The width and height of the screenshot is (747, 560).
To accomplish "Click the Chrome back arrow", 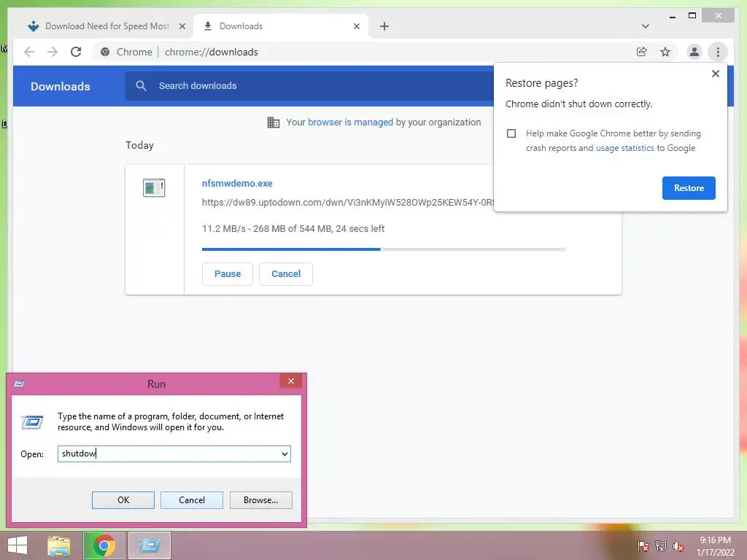I will pyautogui.click(x=29, y=52).
